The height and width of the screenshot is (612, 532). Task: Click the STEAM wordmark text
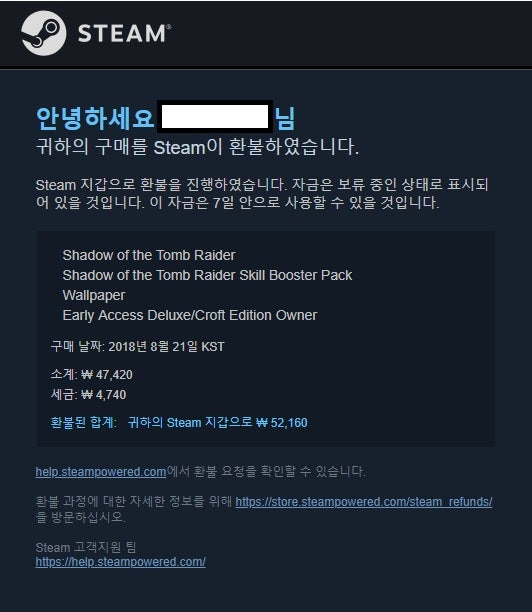tap(124, 33)
